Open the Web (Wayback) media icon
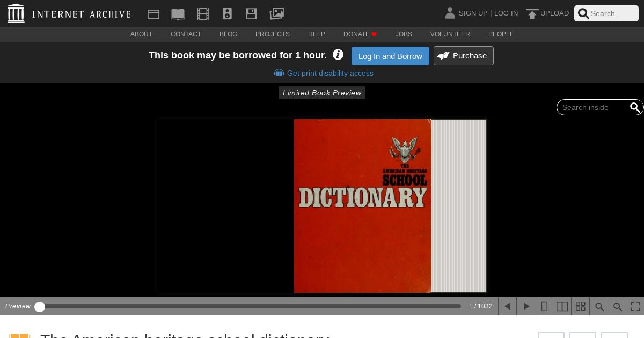The image size is (644, 338). pyautogui.click(x=153, y=14)
